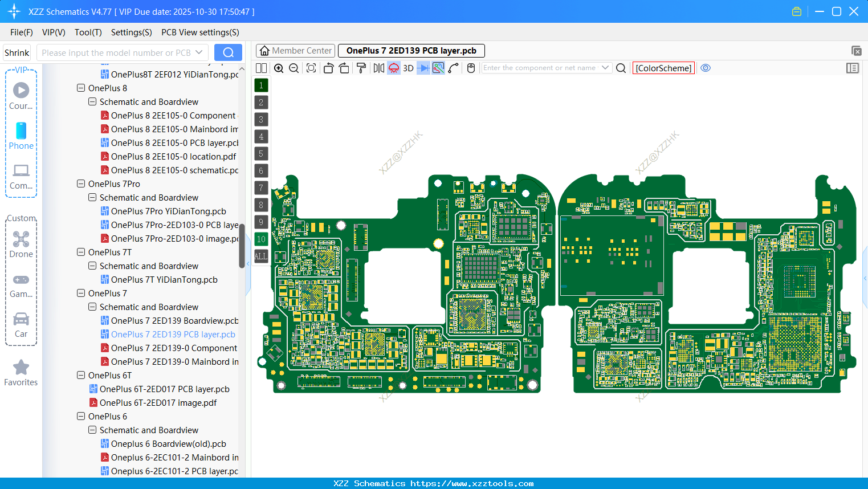Collapse the OnePlus 7T Schematic and Boardview group
The image size is (868, 489).
(x=92, y=266)
